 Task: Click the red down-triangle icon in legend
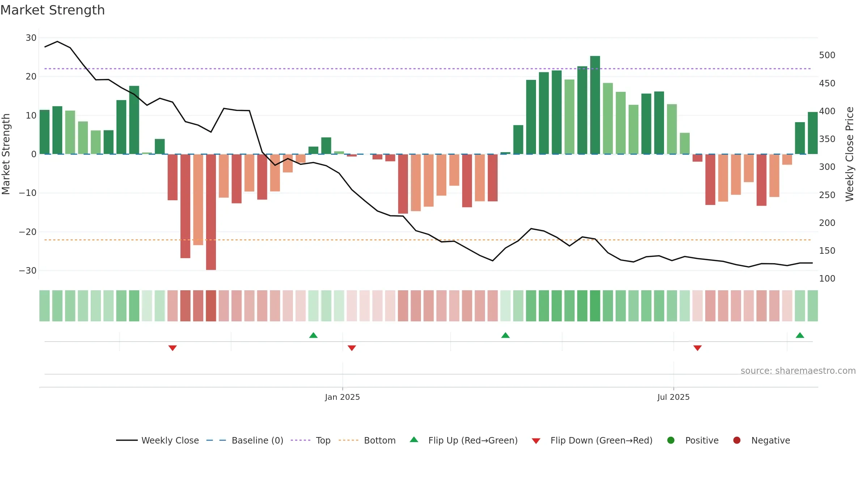[536, 441]
